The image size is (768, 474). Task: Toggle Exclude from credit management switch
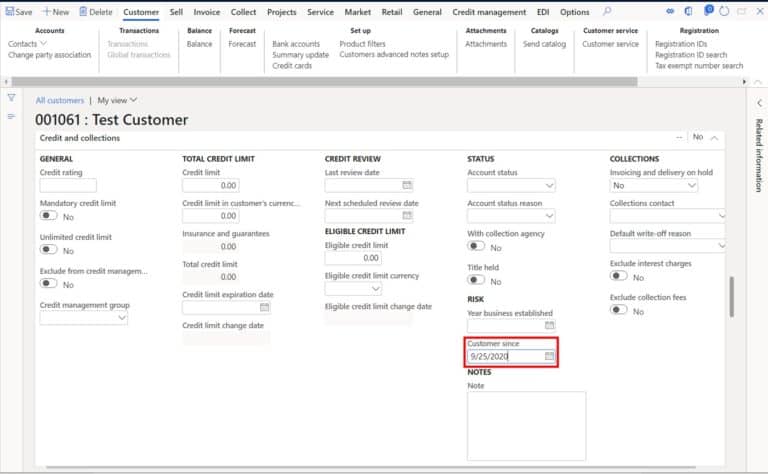click(x=48, y=284)
